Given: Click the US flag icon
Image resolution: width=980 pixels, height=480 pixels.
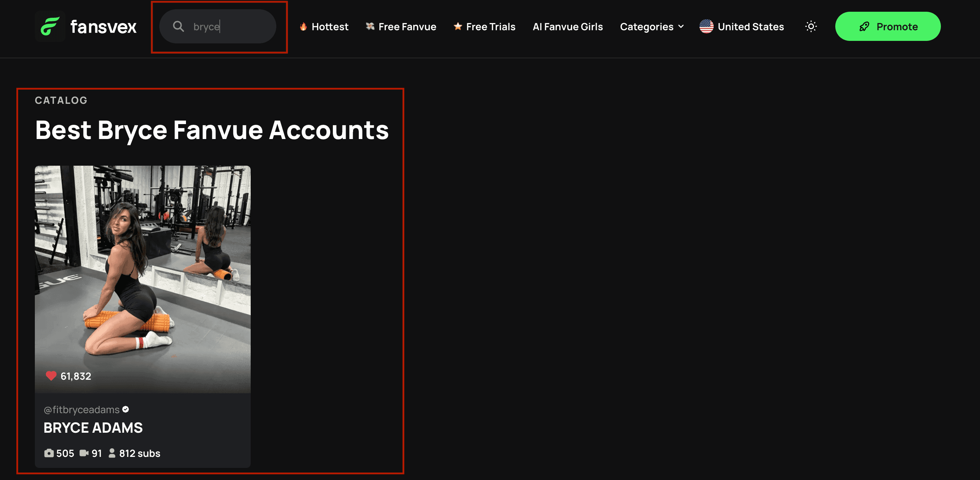Looking at the screenshot, I should pyautogui.click(x=707, y=26).
